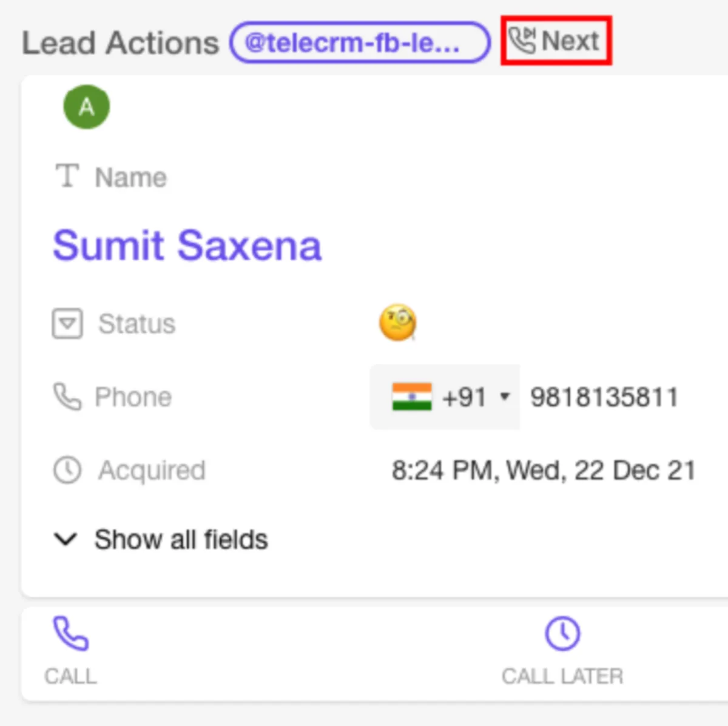Open the +91 country code dropdown

coord(504,397)
